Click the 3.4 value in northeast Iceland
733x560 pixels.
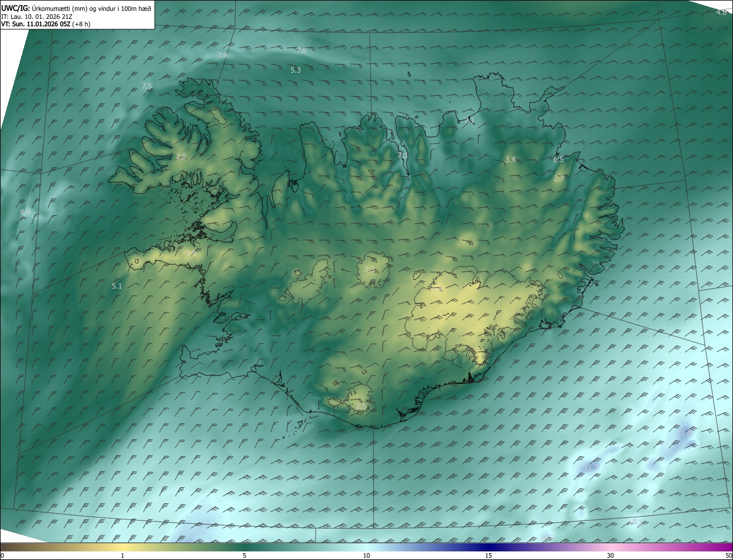pyautogui.click(x=510, y=159)
